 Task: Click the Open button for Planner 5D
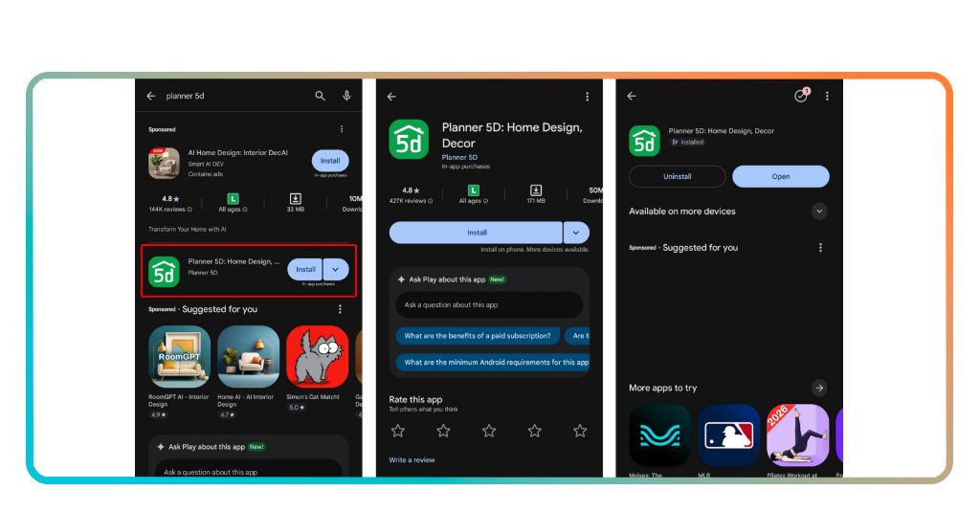(781, 176)
